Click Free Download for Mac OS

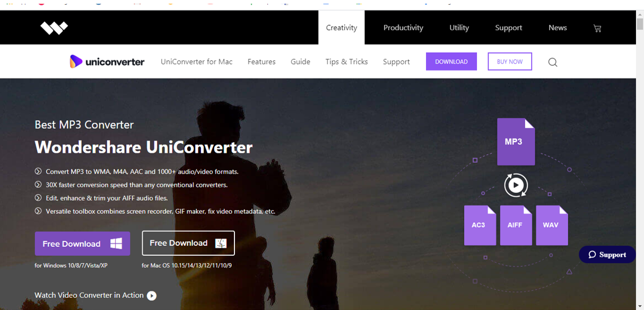click(188, 243)
